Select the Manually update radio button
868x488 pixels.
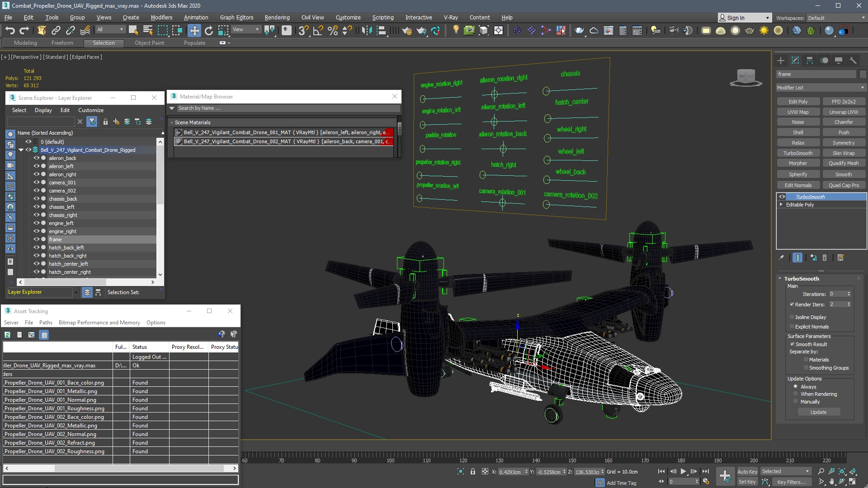796,402
